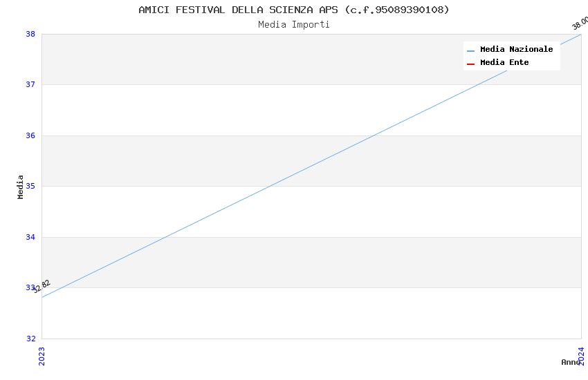The width and height of the screenshot is (588, 380).
Task: Click the y-axis tick label 32
Action: pos(30,339)
